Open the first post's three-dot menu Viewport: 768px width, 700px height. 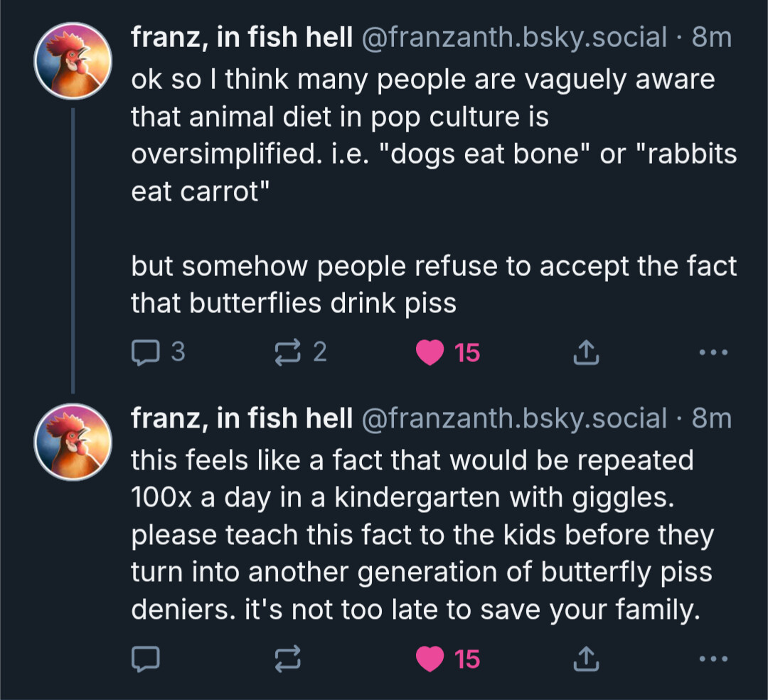(x=713, y=352)
